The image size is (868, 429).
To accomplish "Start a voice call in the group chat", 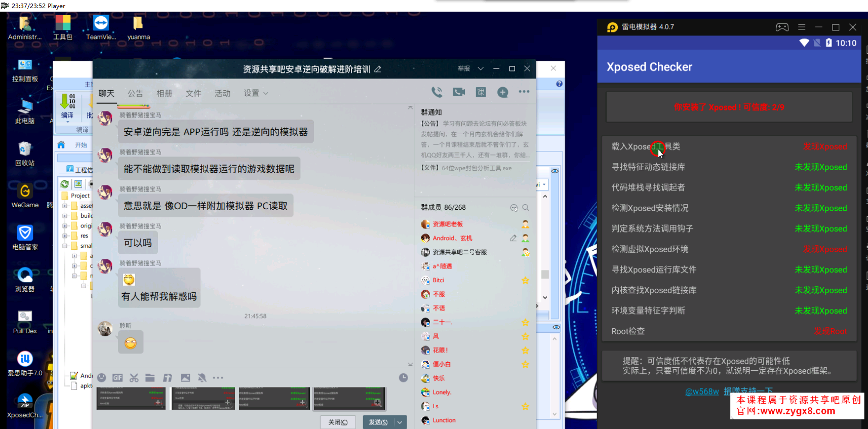I will point(437,92).
